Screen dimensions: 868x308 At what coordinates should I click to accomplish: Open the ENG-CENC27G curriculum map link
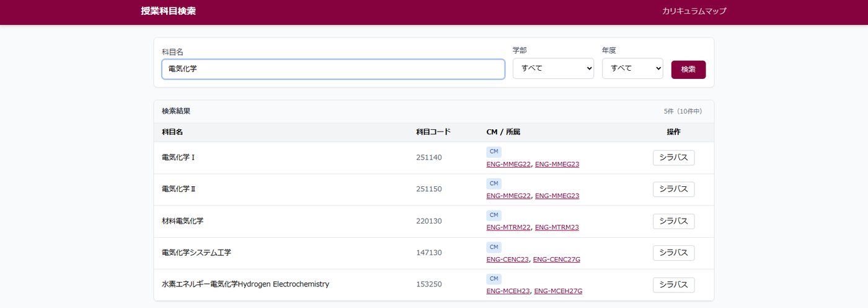(x=557, y=260)
